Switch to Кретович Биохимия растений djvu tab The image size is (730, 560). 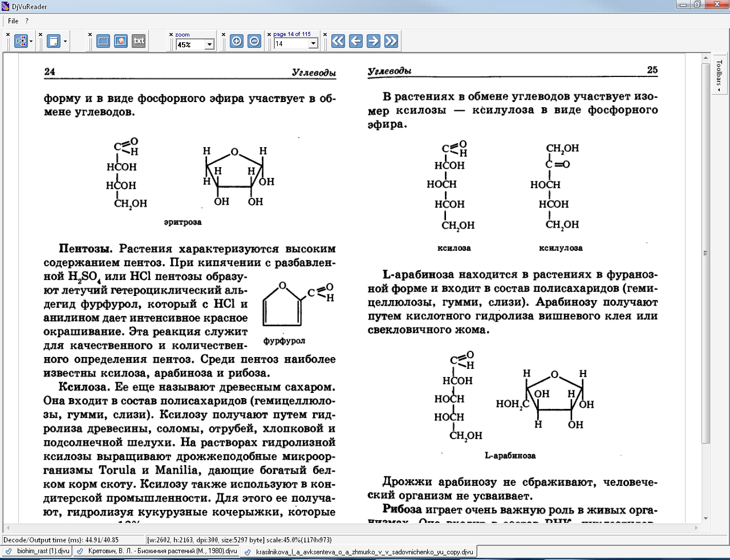[x=157, y=551]
